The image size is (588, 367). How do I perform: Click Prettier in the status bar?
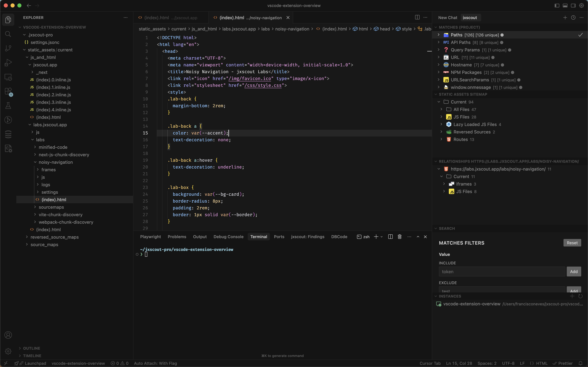tap(563, 363)
